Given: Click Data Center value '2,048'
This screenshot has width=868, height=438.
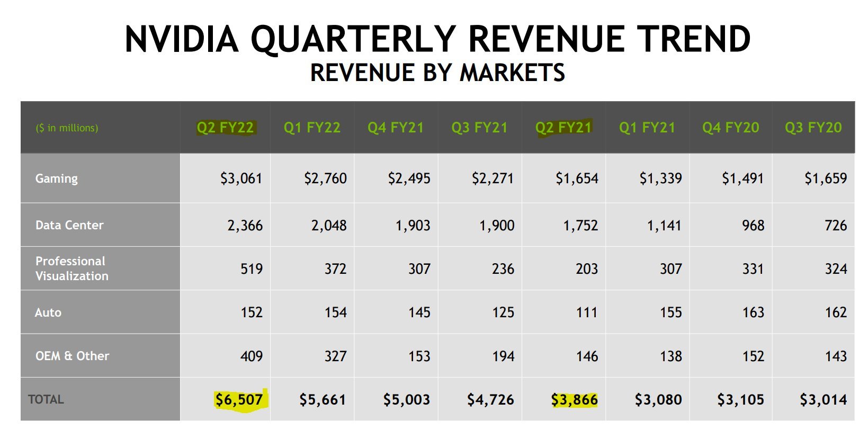Looking at the screenshot, I should tap(329, 226).
